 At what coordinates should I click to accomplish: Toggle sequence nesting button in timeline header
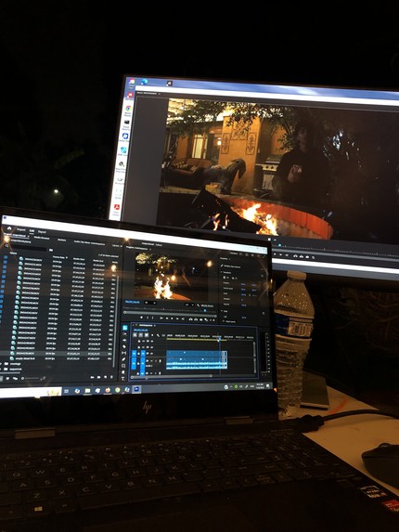[x=135, y=335]
